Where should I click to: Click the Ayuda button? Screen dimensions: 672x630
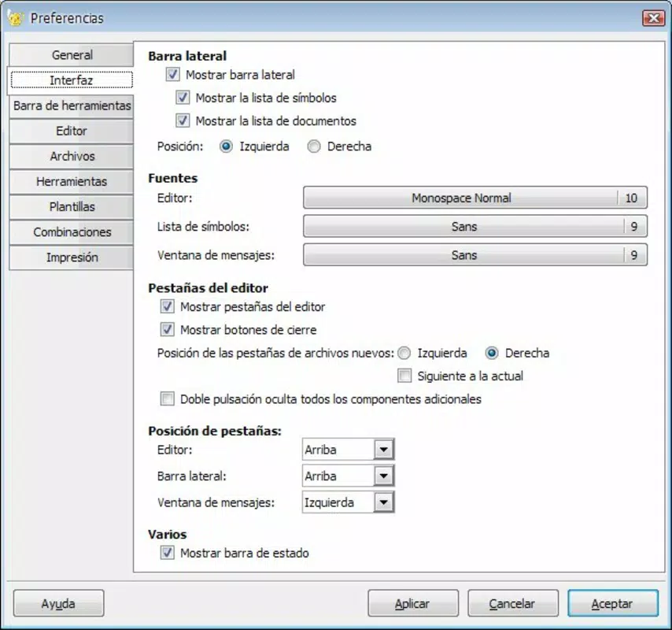click(58, 603)
